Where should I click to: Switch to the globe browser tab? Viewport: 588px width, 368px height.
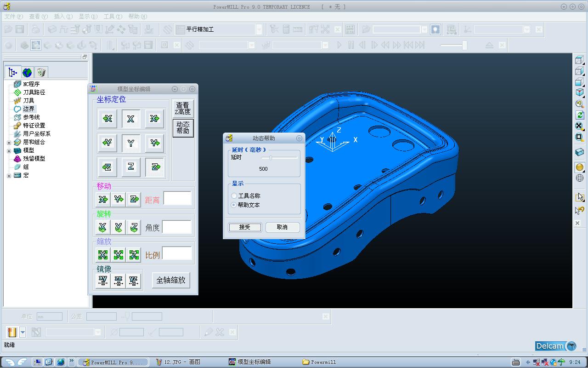(x=27, y=72)
